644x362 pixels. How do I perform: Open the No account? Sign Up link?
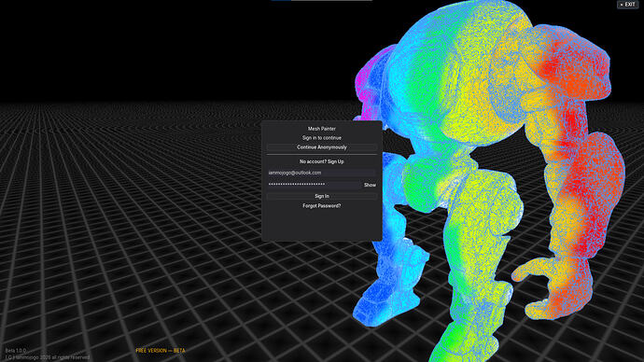click(x=322, y=161)
